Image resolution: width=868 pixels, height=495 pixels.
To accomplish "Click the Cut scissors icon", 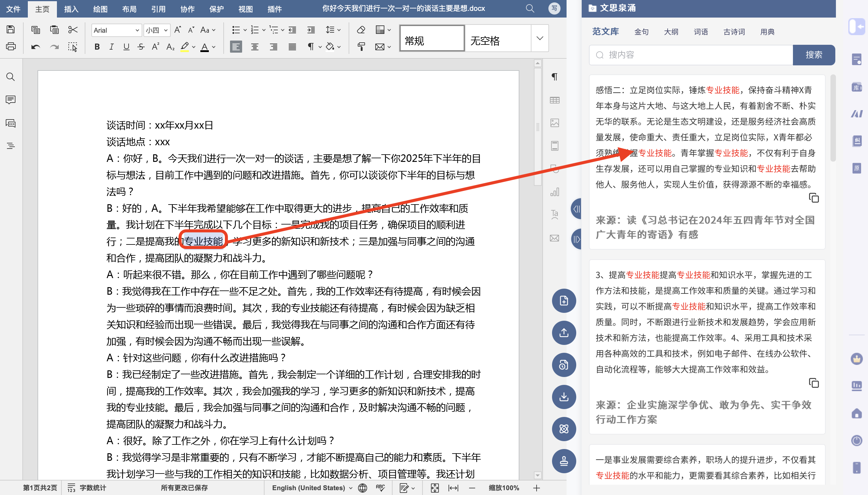I will coord(73,30).
